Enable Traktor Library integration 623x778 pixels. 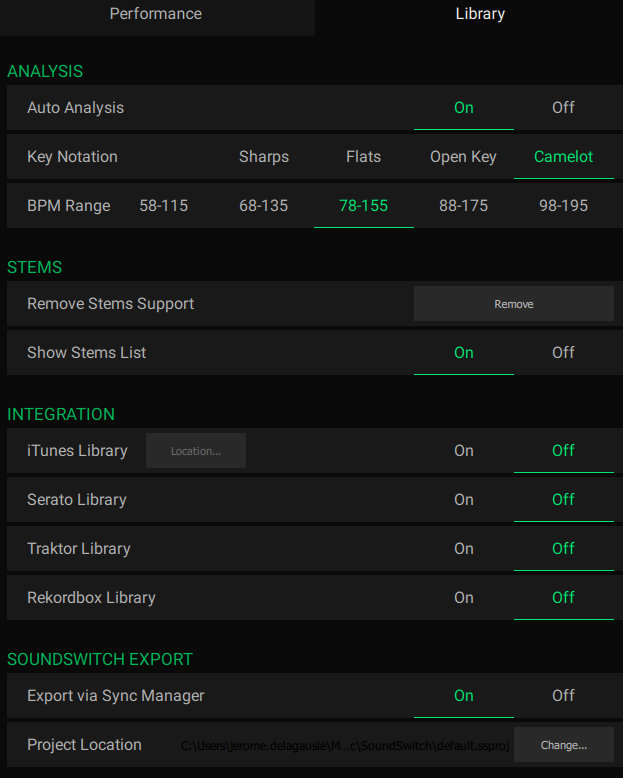pos(464,549)
